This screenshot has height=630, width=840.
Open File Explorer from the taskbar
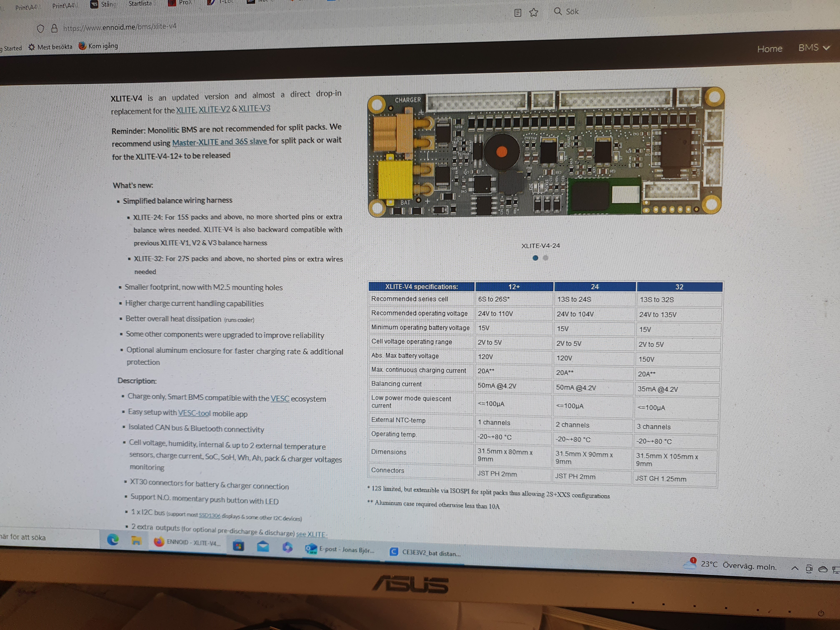pos(136,540)
